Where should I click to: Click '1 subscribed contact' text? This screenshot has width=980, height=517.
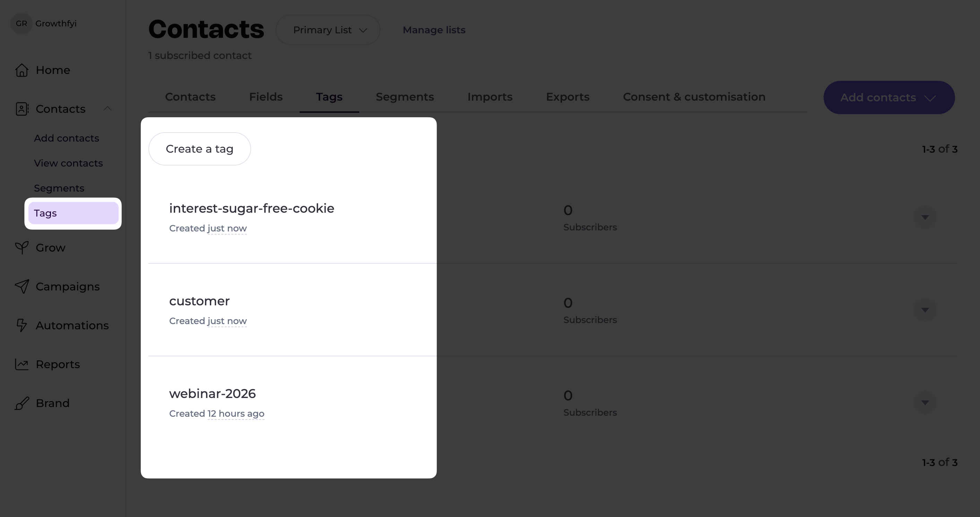click(200, 56)
